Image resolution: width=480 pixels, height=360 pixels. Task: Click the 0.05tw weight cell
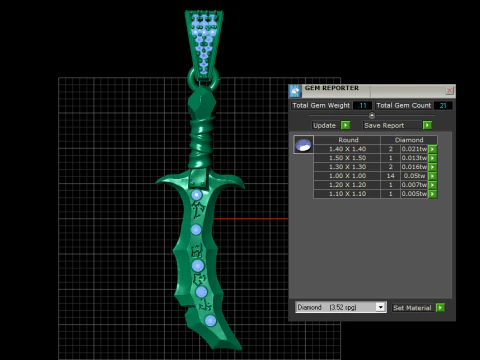tap(414, 176)
